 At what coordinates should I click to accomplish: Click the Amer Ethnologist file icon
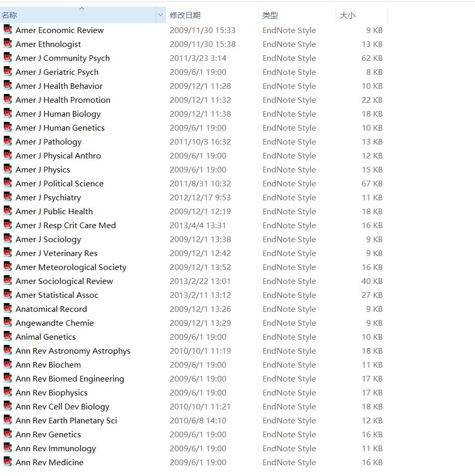tap(8, 43)
